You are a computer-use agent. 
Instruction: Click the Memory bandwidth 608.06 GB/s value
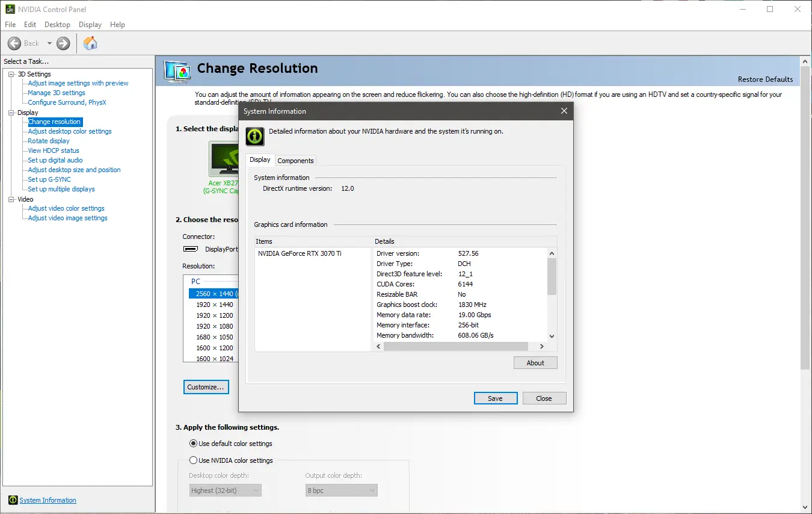[476, 335]
